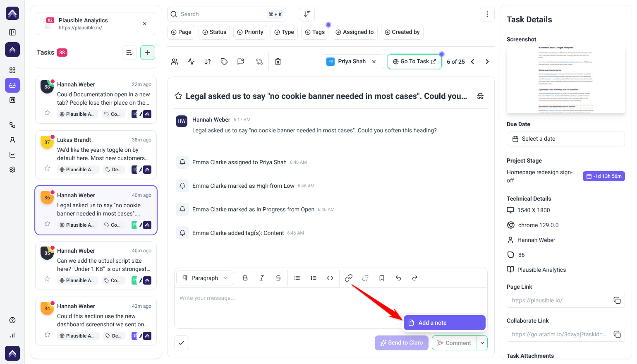The image size is (637, 364).
Task: Click the Bold formatting icon
Action: (245, 278)
